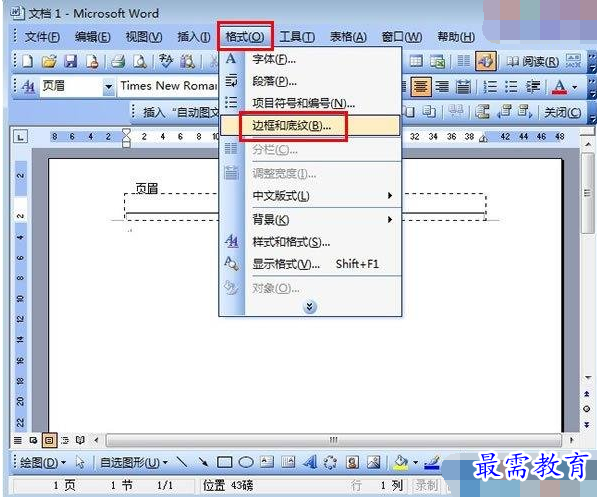
Task: Open print preview magnifier icon
Action: [x=140, y=61]
